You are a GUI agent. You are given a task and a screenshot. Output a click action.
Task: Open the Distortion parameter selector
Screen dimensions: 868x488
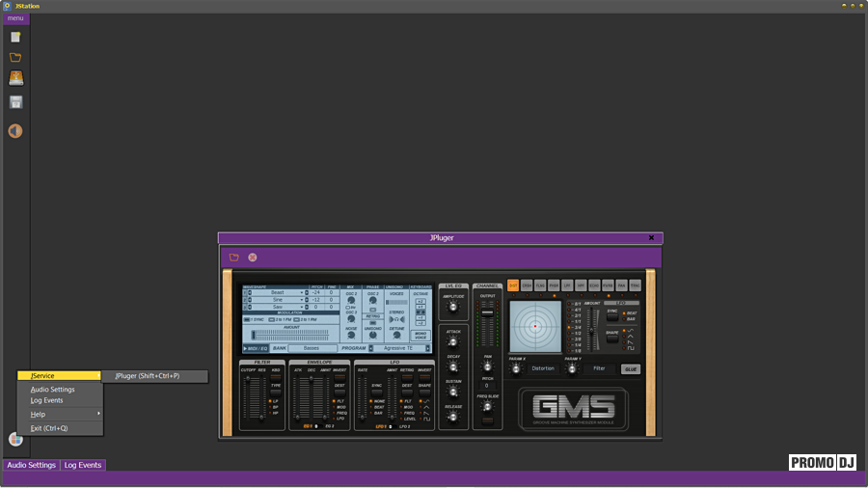point(543,368)
